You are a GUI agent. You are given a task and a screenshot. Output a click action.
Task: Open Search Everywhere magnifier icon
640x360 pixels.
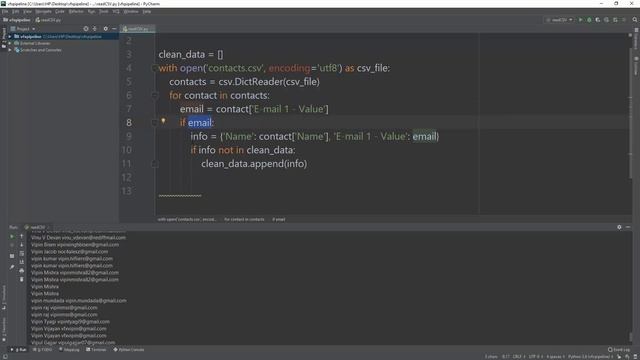[x=635, y=20]
